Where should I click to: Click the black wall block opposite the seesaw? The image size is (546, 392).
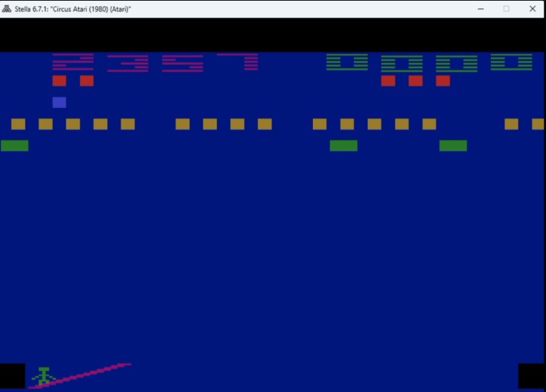(x=532, y=376)
